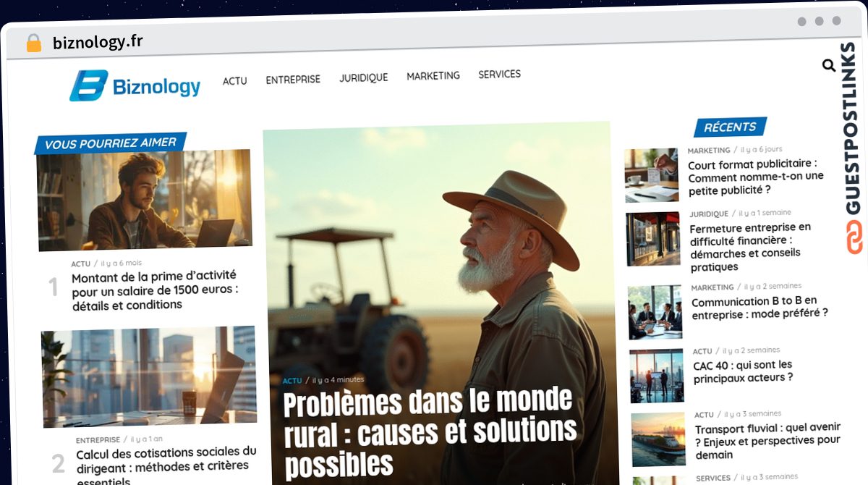Click the biznology.fr address bar URL
Screen dimensions: 868x485
click(x=98, y=42)
